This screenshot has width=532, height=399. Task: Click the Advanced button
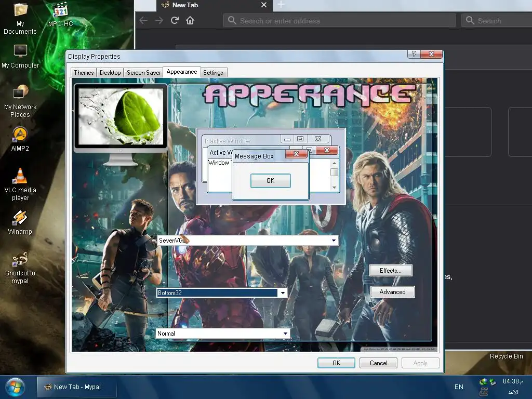392,292
